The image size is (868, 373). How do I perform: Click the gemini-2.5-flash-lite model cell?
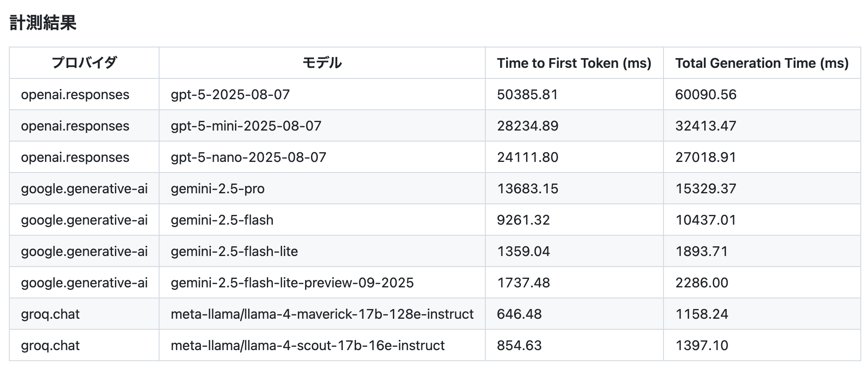(234, 251)
